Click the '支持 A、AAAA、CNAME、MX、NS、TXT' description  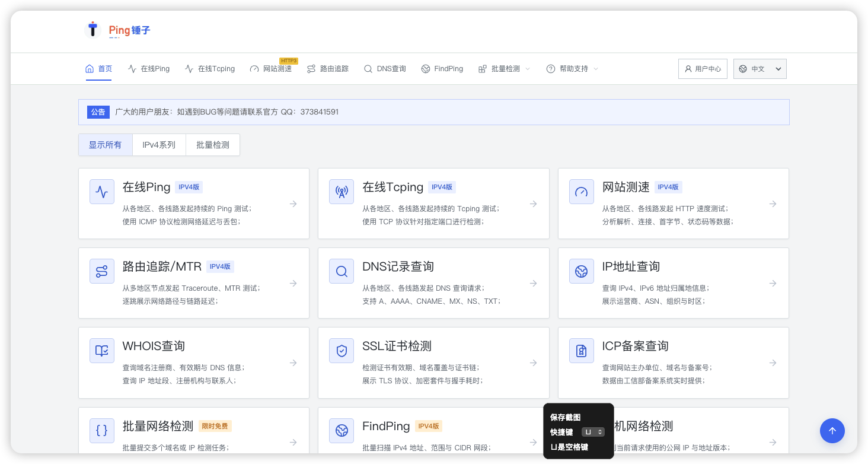[432, 301]
